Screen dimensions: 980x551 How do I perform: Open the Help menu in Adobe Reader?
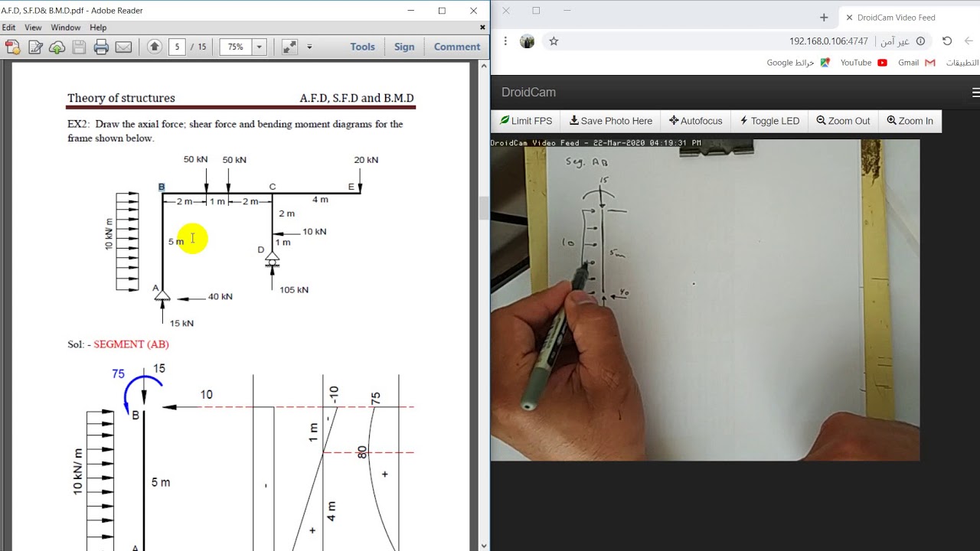(x=98, y=28)
